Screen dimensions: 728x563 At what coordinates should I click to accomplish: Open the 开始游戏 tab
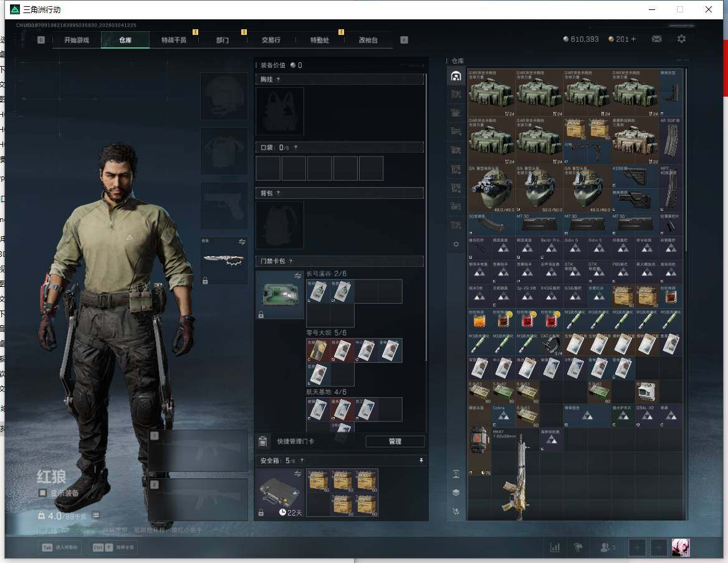point(77,40)
